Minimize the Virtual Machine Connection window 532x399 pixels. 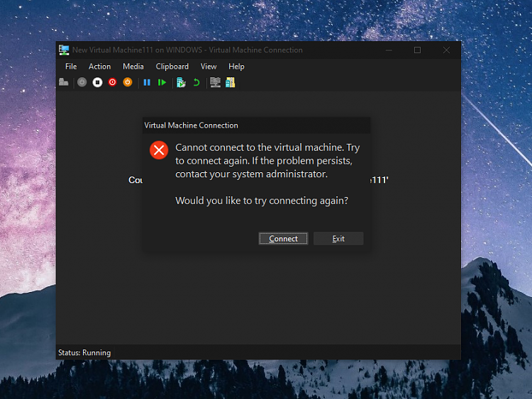click(x=389, y=50)
